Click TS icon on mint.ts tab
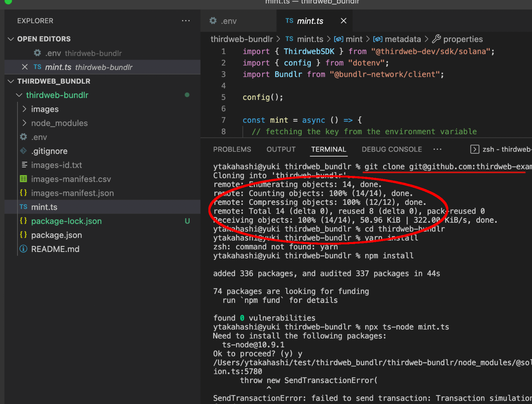532x404 pixels. [290, 21]
